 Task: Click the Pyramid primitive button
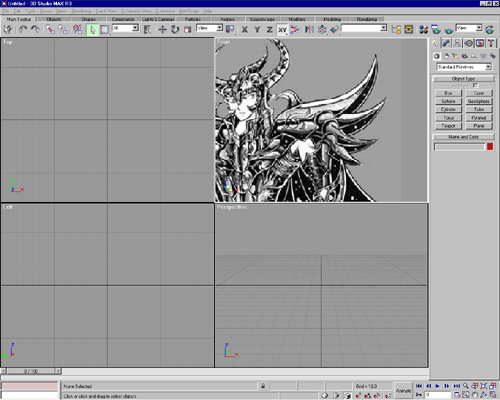(x=479, y=118)
